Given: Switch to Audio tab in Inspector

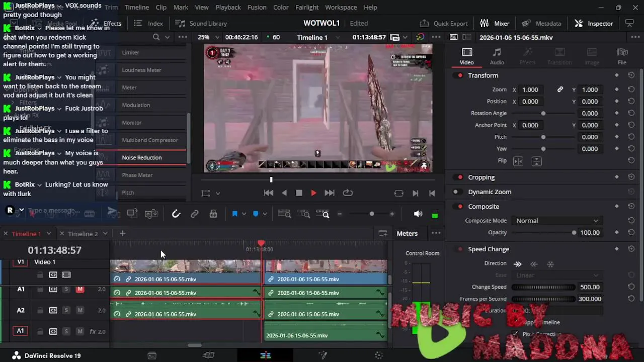Looking at the screenshot, I should point(497,56).
